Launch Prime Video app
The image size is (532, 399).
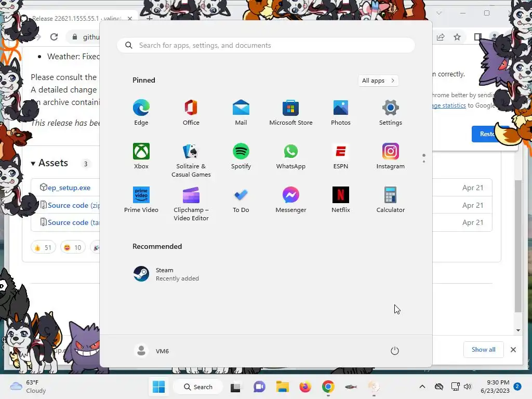(141, 200)
